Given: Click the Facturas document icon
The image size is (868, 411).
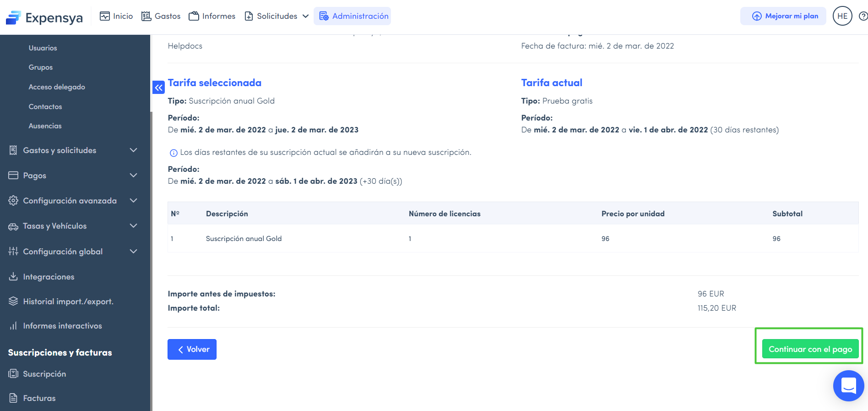Looking at the screenshot, I should (13, 398).
